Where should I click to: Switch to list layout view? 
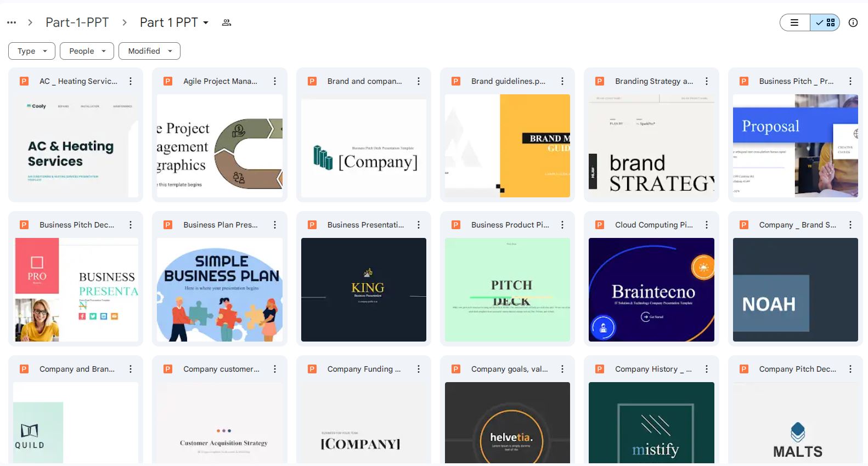[x=794, y=22]
